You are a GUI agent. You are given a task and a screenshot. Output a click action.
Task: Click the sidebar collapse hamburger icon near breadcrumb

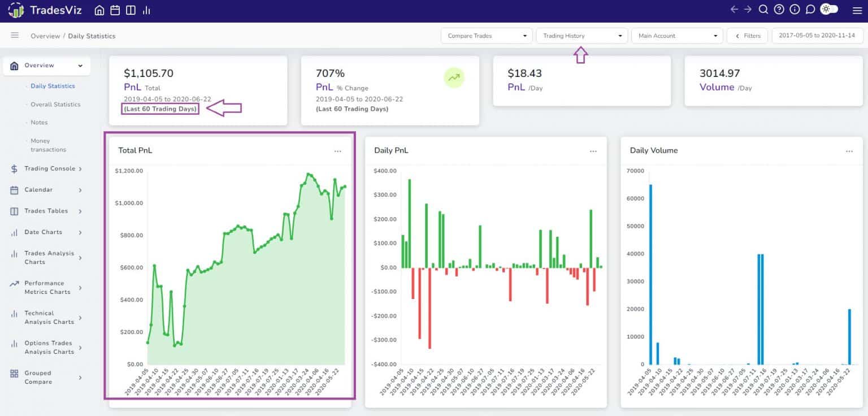pos(15,35)
